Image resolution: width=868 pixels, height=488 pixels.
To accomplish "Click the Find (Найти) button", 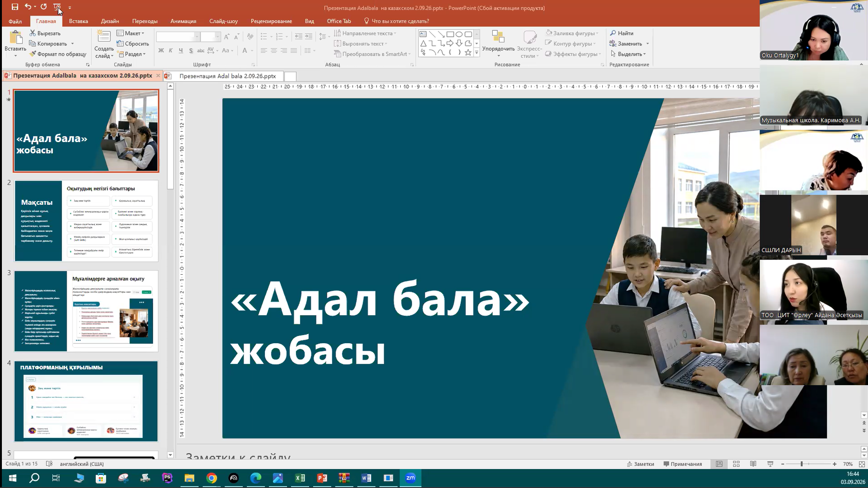I will (622, 33).
